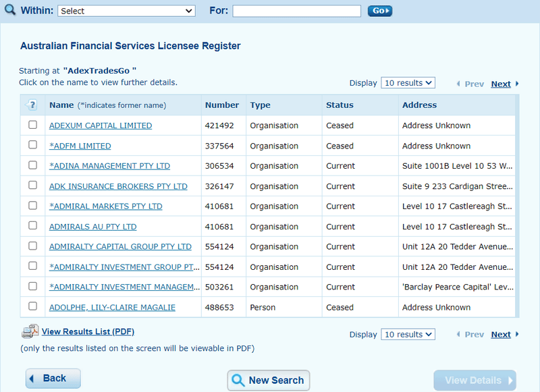Click the Back button
The height and width of the screenshot is (392, 540).
(x=53, y=379)
